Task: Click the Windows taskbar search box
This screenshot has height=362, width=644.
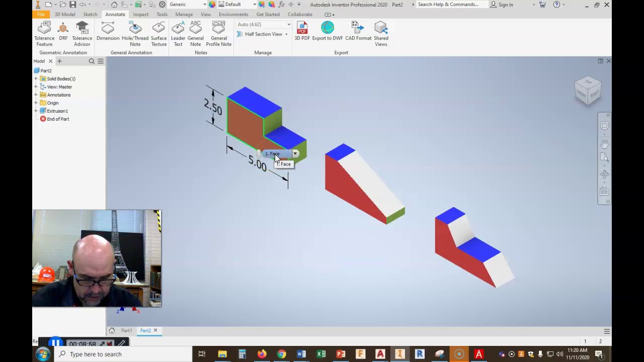Action: click(x=124, y=354)
